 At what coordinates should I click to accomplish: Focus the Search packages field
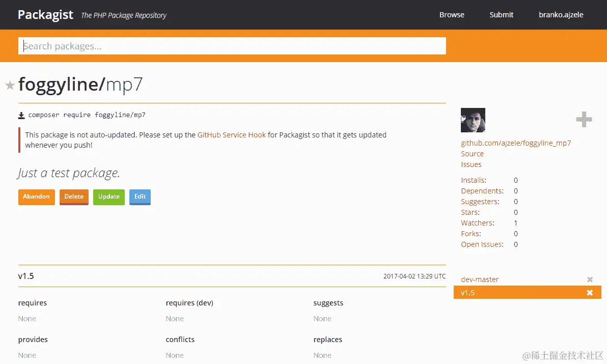[x=232, y=46]
